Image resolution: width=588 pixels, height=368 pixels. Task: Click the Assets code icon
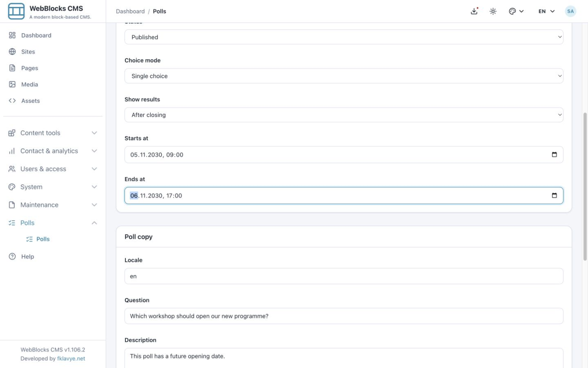point(12,101)
